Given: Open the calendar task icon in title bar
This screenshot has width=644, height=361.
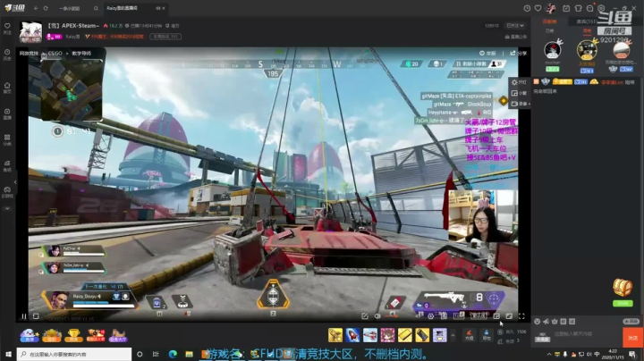Looking at the screenshot, I should [566, 8].
